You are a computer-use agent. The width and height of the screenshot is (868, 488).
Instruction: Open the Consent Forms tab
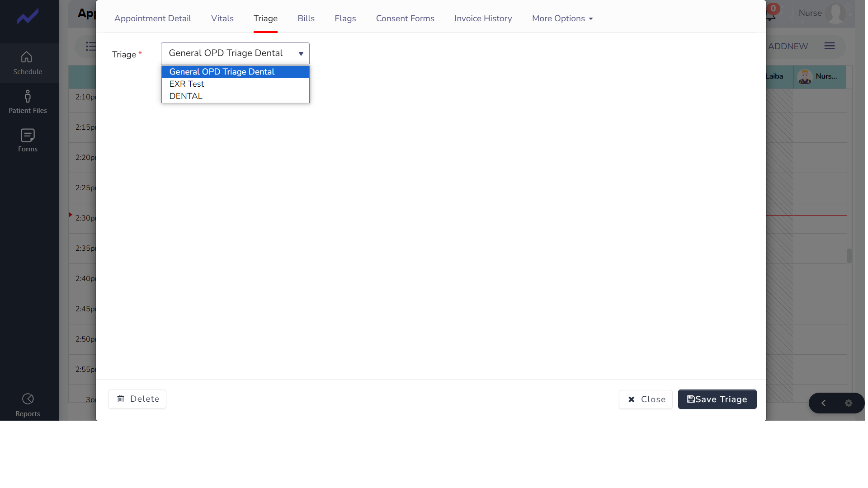click(405, 19)
